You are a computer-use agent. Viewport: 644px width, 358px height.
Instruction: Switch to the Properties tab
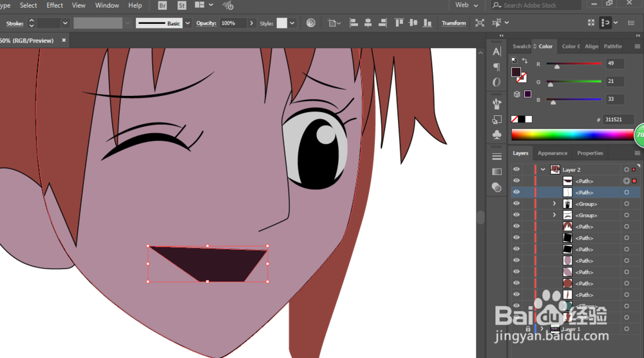[x=590, y=153]
